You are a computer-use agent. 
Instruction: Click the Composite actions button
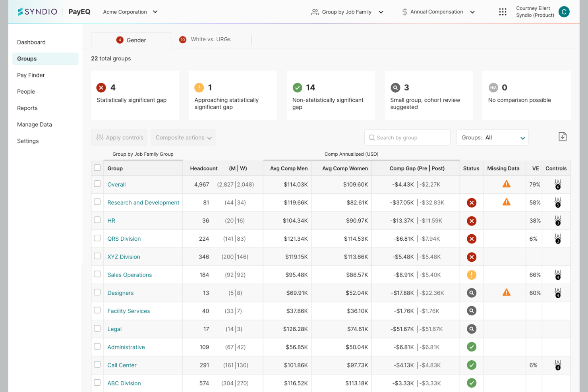click(183, 137)
